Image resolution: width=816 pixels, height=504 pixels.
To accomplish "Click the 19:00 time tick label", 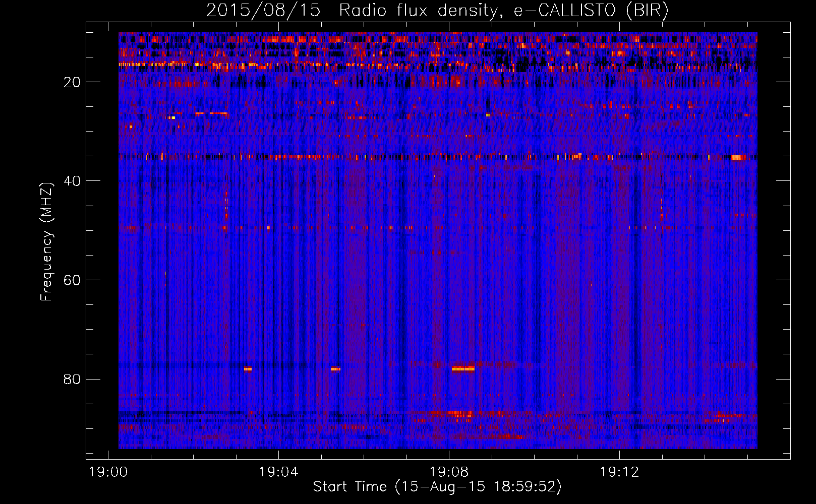I will (x=108, y=472).
